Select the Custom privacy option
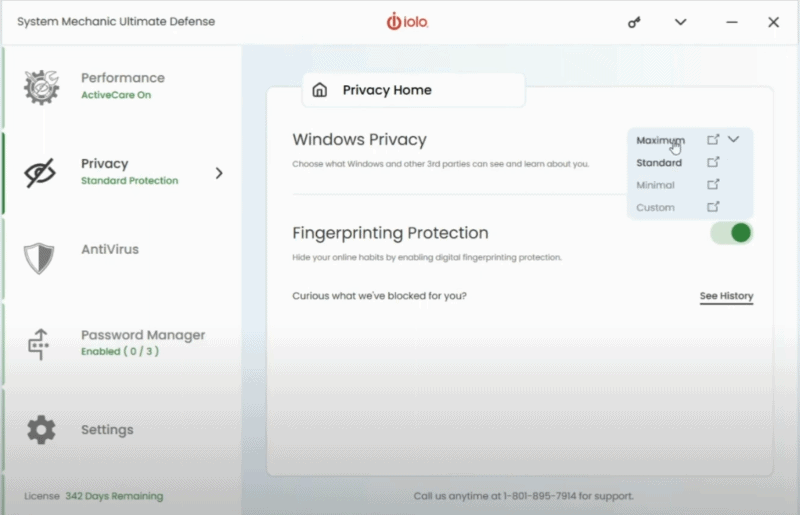The height and width of the screenshot is (515, 800). coord(655,208)
